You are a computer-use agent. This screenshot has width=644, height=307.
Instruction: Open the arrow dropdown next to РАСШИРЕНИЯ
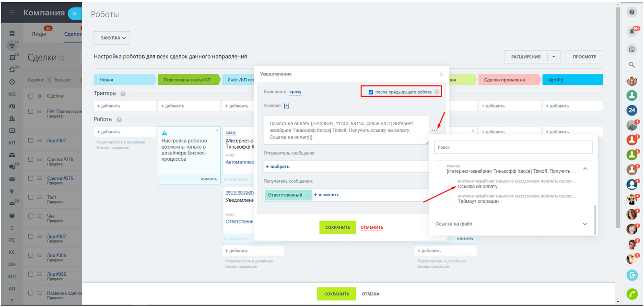[x=553, y=57]
